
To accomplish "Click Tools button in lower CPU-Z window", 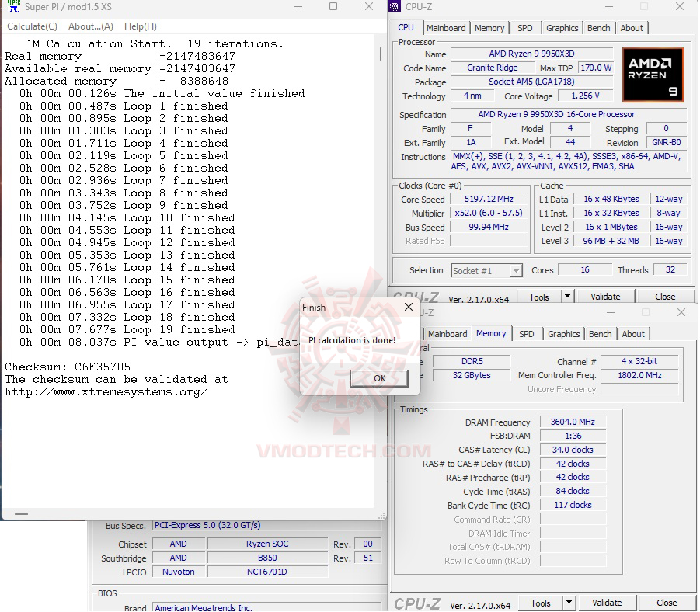I will [x=541, y=603].
